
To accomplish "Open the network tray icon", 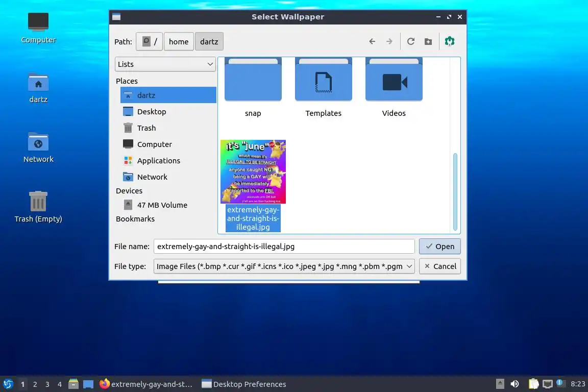I will [548, 384].
